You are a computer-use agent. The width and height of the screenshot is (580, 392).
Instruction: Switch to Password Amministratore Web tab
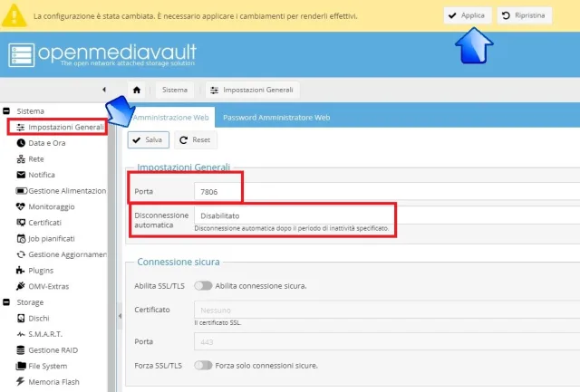(276, 118)
